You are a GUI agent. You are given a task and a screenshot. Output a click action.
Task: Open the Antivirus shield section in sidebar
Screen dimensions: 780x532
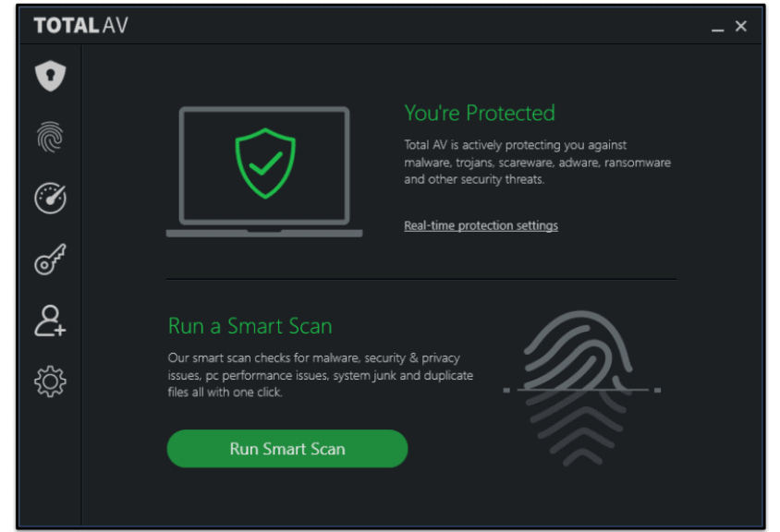(x=51, y=77)
